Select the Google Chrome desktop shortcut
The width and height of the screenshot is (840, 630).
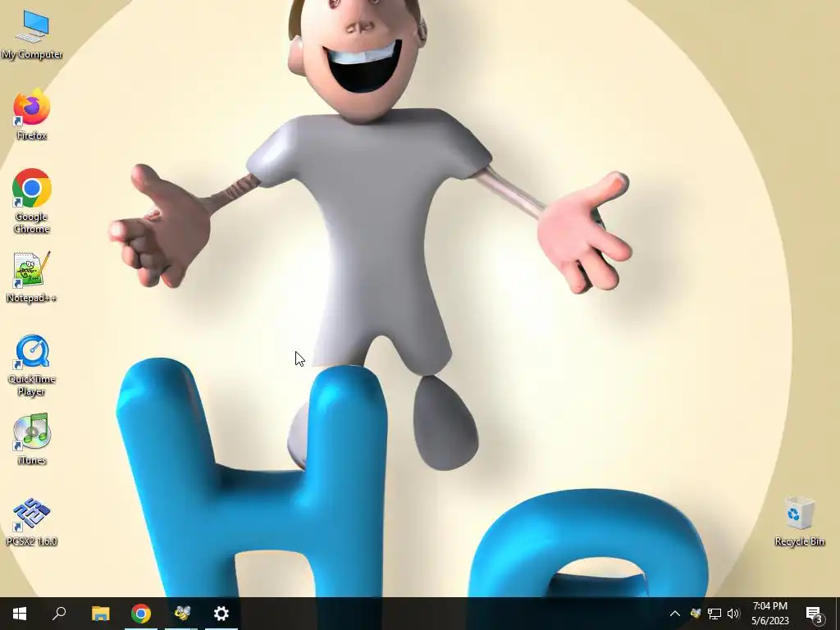[32, 201]
